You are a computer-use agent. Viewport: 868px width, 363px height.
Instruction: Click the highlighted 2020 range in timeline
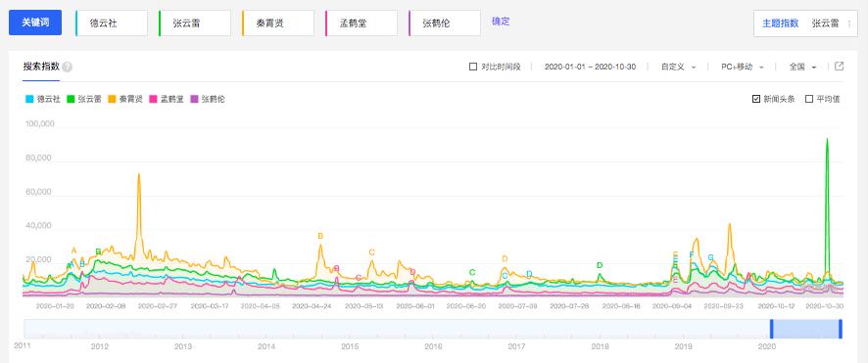[x=806, y=329]
